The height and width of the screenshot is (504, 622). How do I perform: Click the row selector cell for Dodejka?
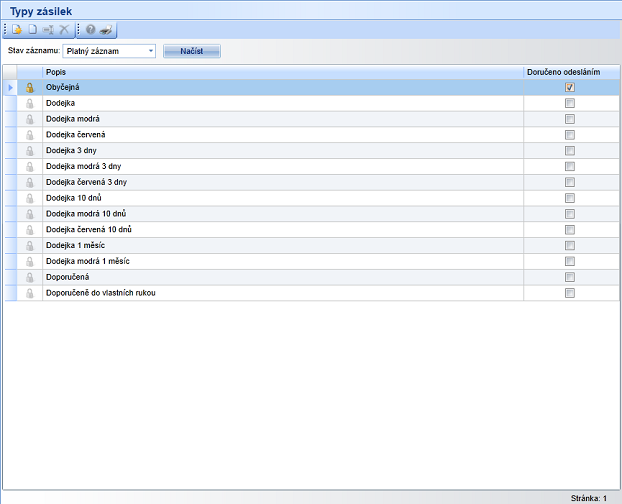10,103
